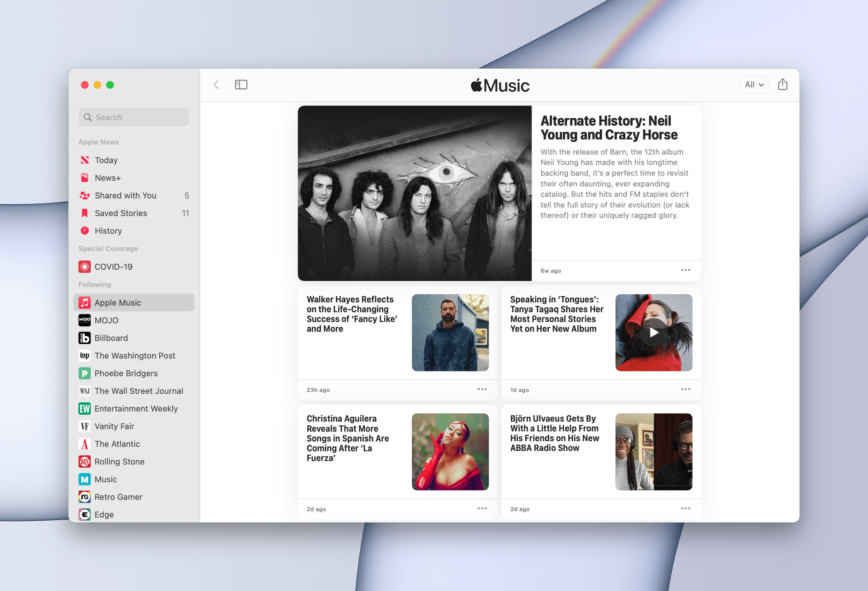Toggle the sidebar with the panel icon
Viewport: 868px width, 591px height.
(241, 85)
